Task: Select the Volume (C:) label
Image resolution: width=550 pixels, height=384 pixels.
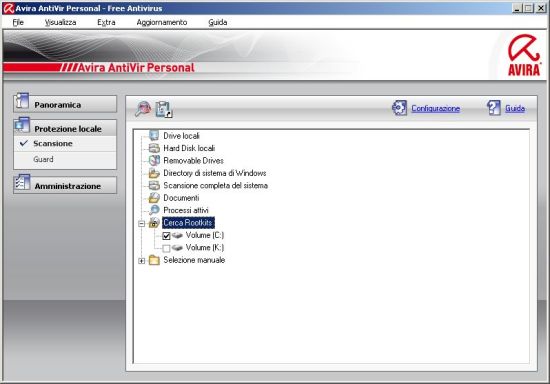Action: click(205, 235)
